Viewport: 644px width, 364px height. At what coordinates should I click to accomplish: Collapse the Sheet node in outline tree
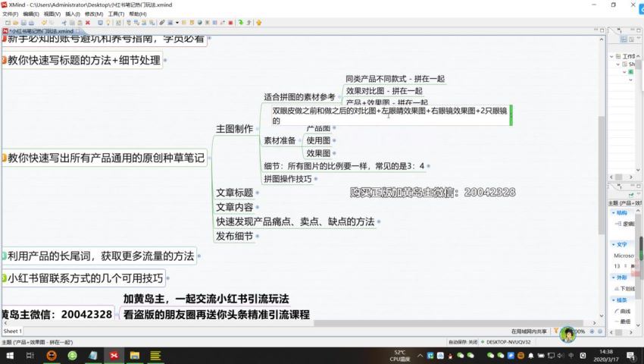point(617,64)
